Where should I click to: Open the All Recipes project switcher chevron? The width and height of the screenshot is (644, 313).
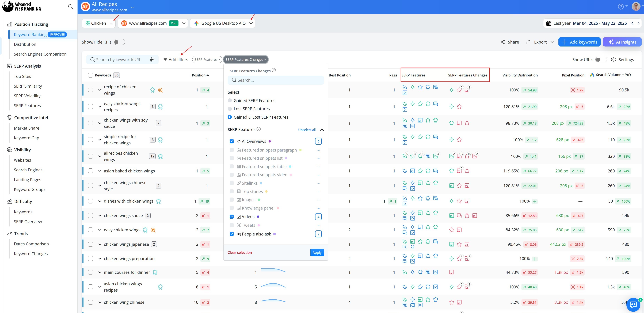pos(132,7)
